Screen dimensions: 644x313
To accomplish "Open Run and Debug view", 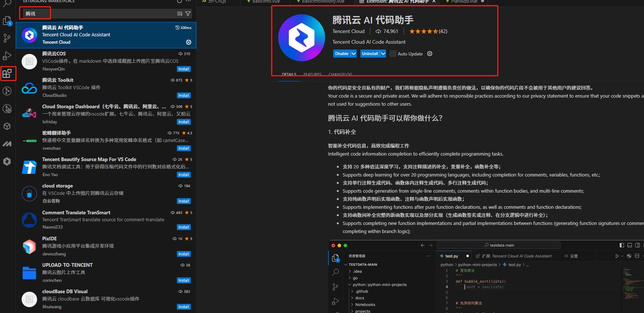I will (x=7, y=56).
